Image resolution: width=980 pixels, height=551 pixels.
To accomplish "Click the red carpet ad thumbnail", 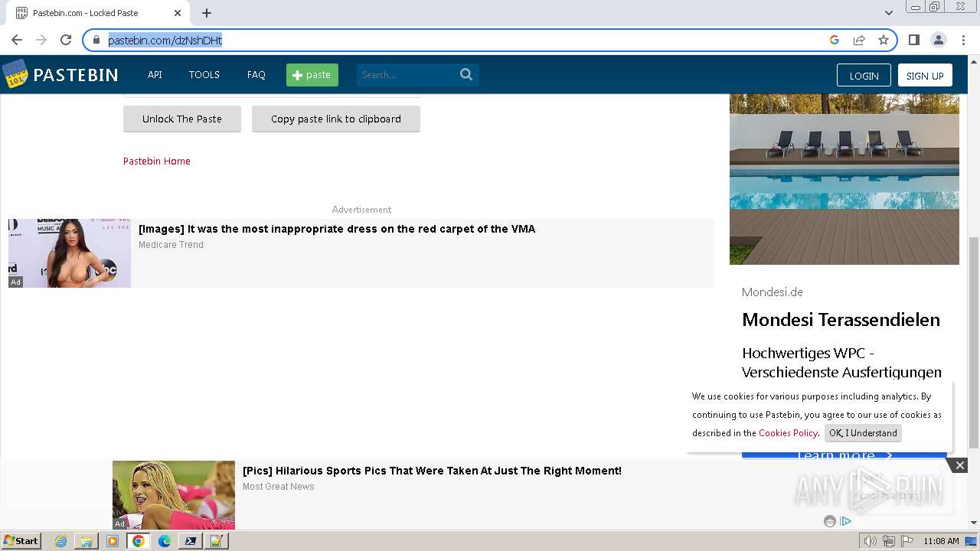I will pyautogui.click(x=70, y=253).
